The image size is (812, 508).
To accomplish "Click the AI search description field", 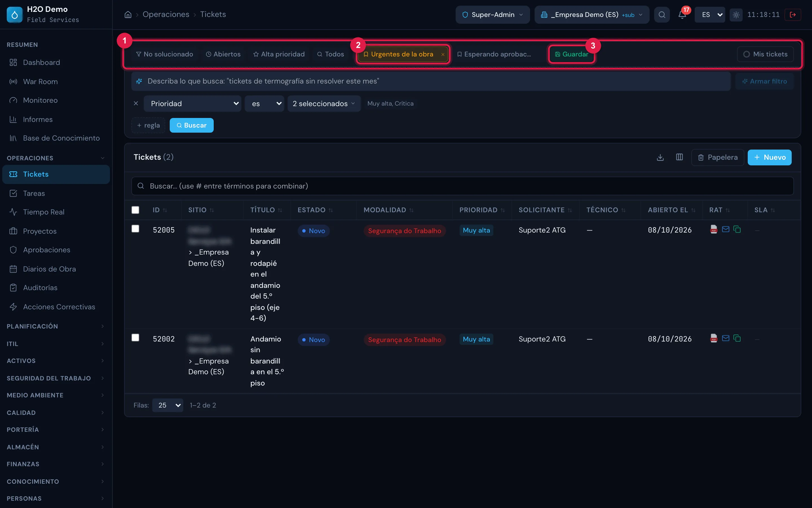I will click(431, 81).
